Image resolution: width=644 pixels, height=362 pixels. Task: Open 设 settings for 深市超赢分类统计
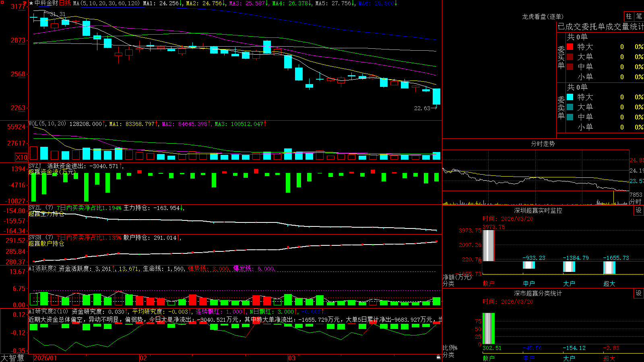point(639,293)
